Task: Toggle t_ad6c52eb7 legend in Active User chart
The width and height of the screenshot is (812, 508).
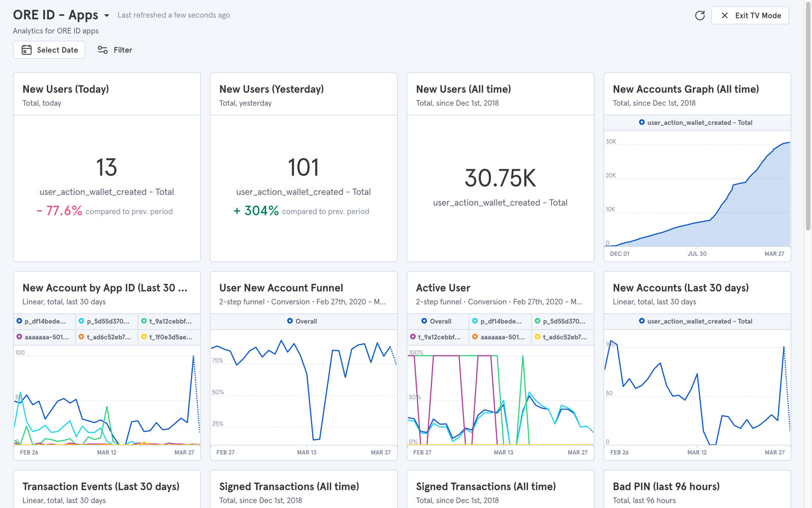Action: click(563, 337)
